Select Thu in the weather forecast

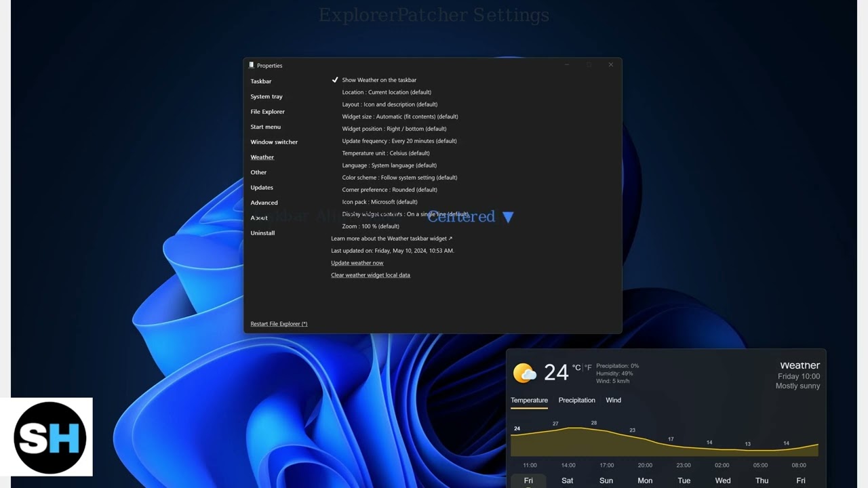pyautogui.click(x=762, y=481)
